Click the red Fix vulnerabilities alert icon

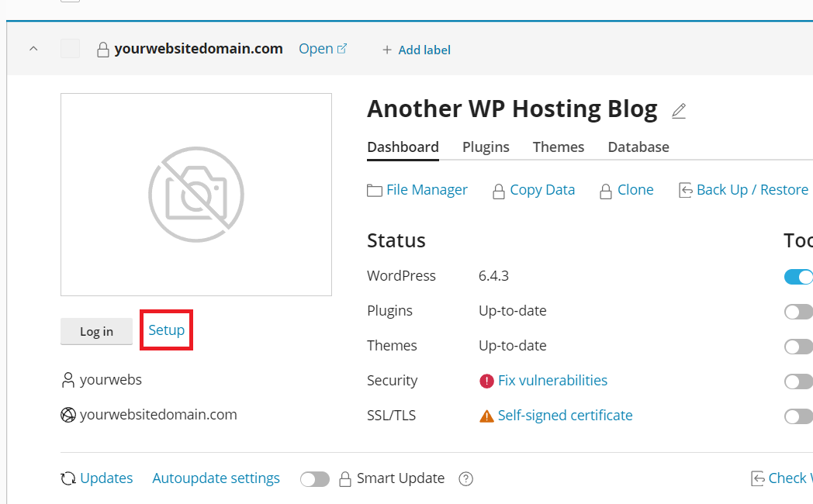(x=486, y=381)
